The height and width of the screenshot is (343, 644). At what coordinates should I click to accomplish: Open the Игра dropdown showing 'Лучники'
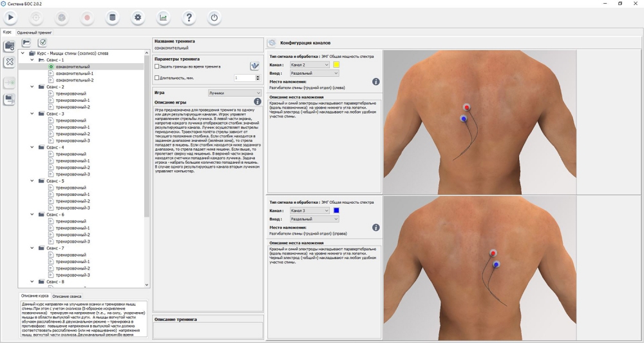[x=234, y=93]
